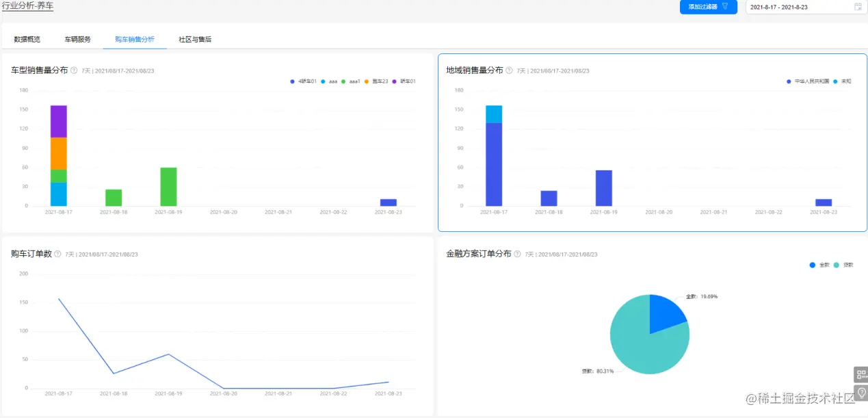Viewport: 868px width, 418px height.
Task: Open the calendar icon in date range field
Action: tap(858, 7)
